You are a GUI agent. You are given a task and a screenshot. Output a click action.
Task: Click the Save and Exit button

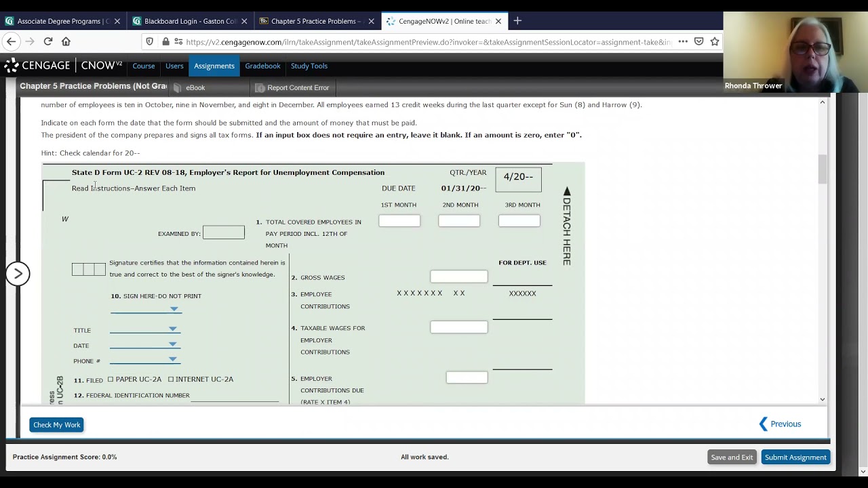point(732,457)
